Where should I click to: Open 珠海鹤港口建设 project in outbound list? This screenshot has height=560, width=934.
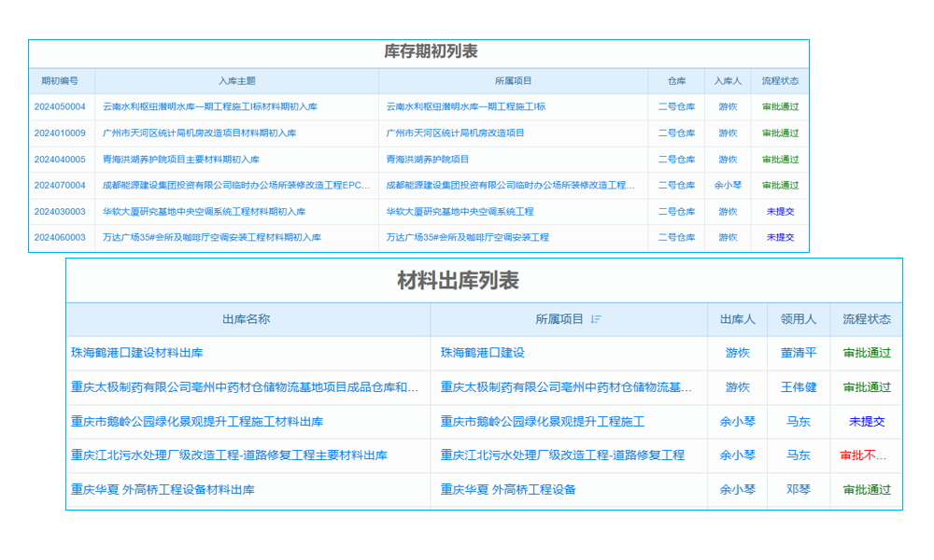click(x=485, y=353)
